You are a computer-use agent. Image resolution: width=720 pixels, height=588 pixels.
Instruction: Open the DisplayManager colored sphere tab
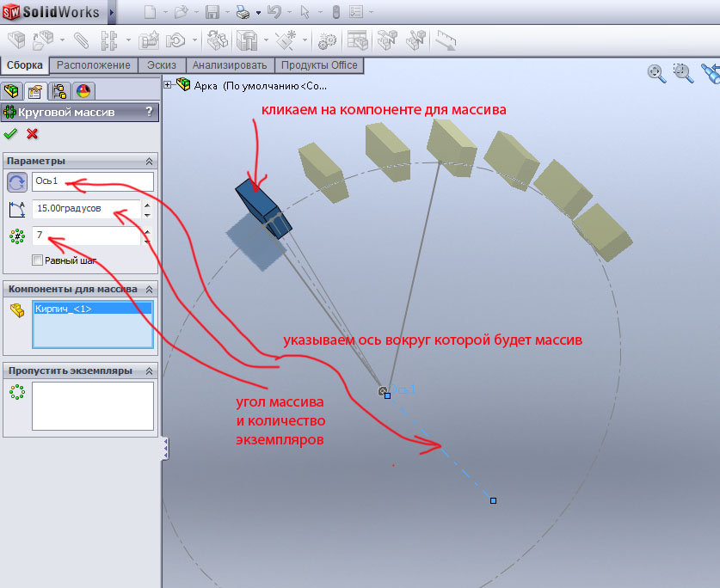point(83,91)
